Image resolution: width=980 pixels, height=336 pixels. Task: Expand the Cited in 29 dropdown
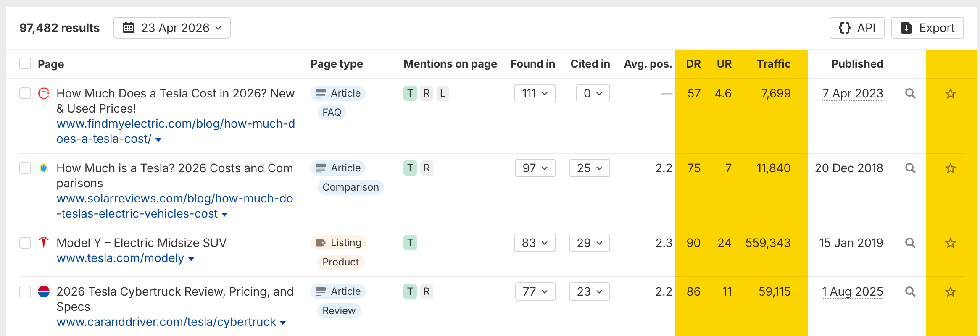[589, 243]
